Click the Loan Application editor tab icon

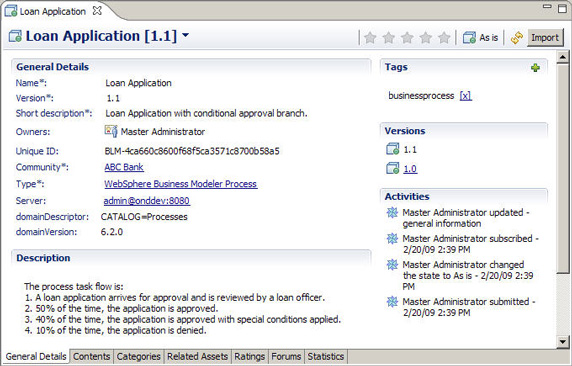11,11
